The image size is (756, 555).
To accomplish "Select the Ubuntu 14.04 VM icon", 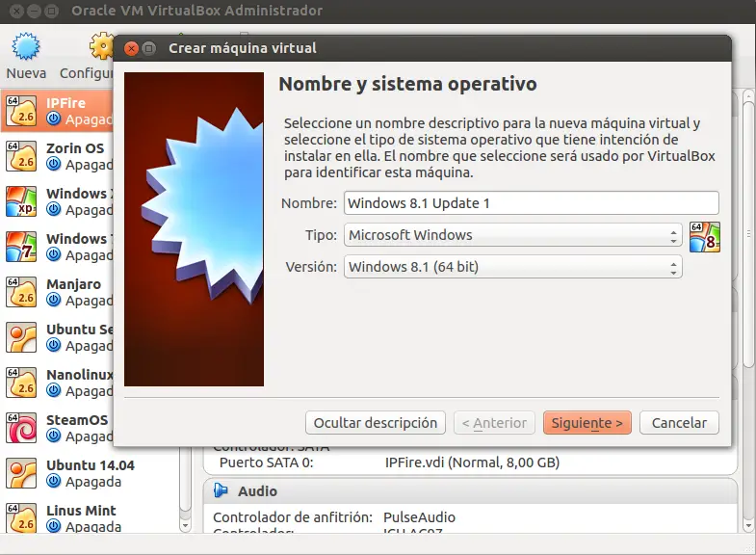I will (21, 473).
